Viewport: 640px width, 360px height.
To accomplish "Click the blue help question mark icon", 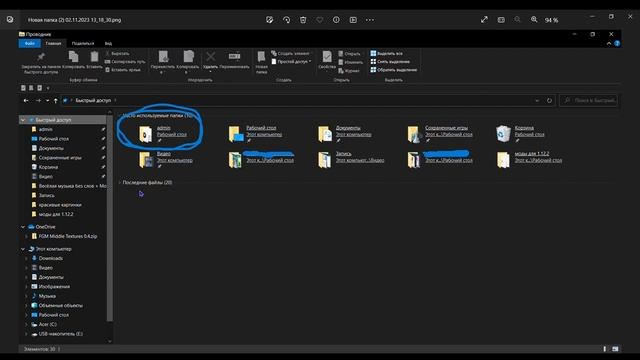I will coord(617,43).
